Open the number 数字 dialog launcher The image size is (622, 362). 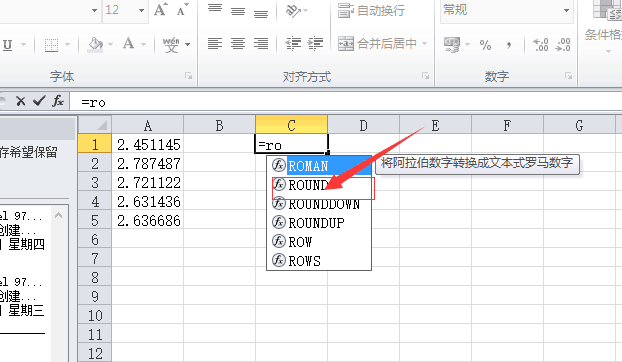click(568, 76)
